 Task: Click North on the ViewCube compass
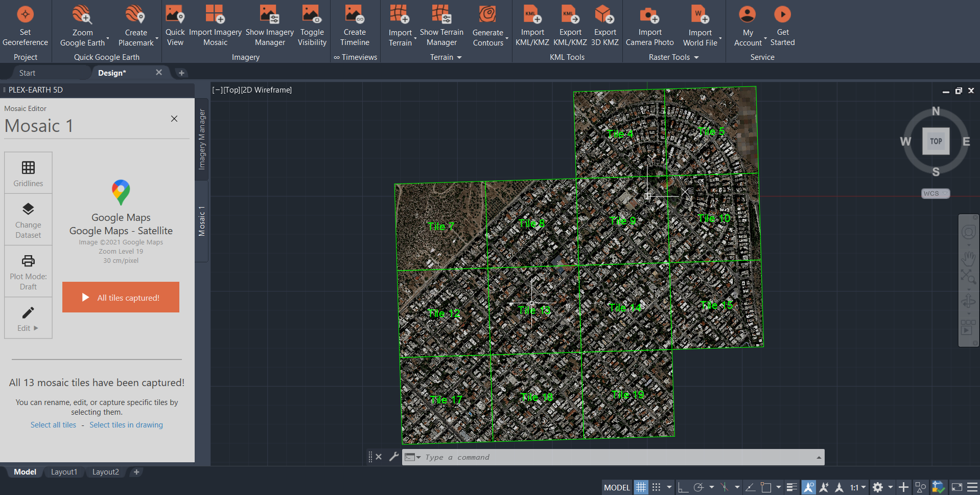(936, 111)
